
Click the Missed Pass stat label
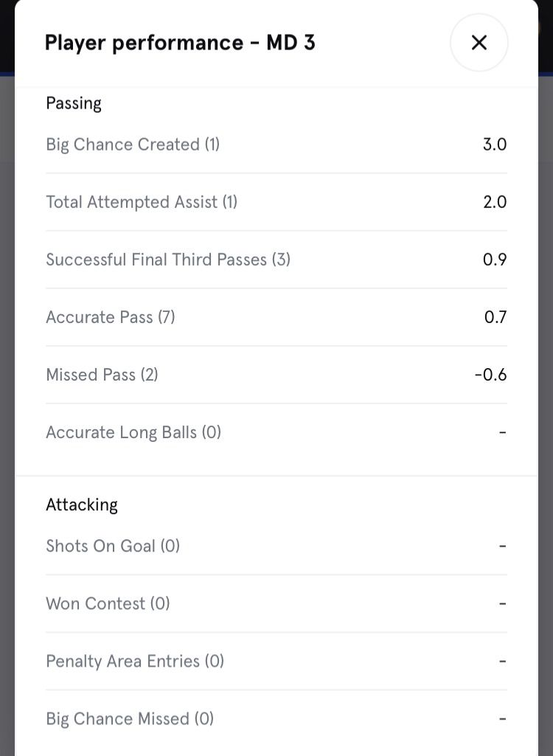coord(102,375)
